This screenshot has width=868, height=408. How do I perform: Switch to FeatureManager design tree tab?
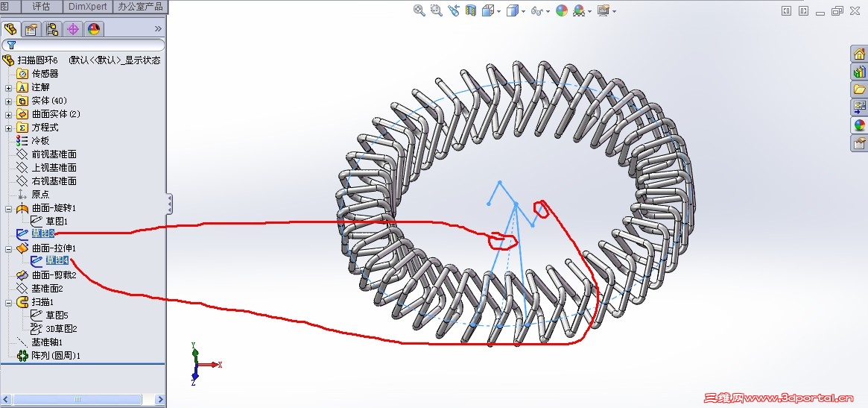pyautogui.click(x=10, y=29)
